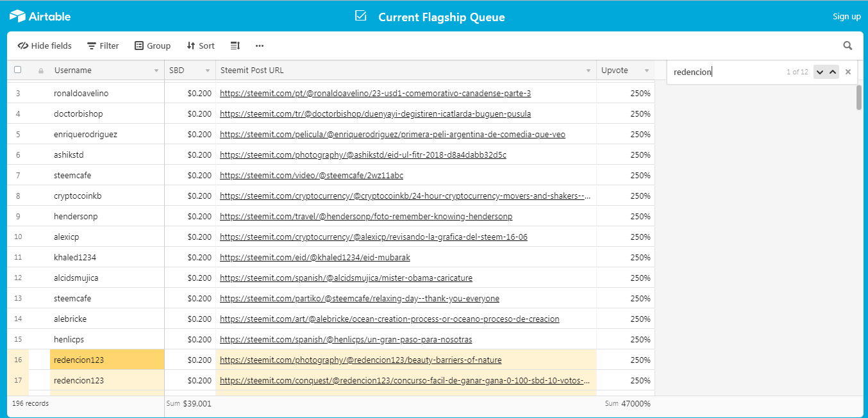Click the search field containing redencion
The height and width of the screenshot is (418, 868).
tap(728, 72)
